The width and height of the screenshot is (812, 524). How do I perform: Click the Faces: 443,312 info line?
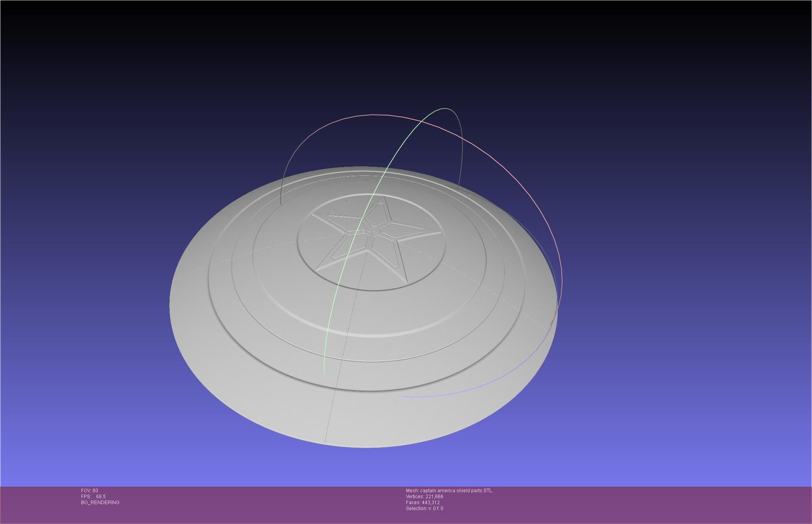(423, 503)
